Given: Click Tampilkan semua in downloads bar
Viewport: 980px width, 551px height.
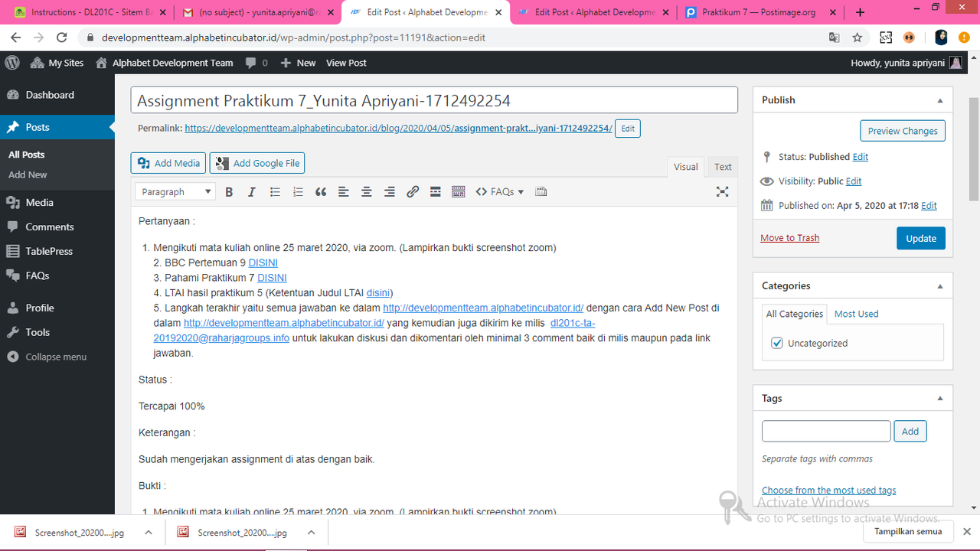Looking at the screenshot, I should 908,532.
